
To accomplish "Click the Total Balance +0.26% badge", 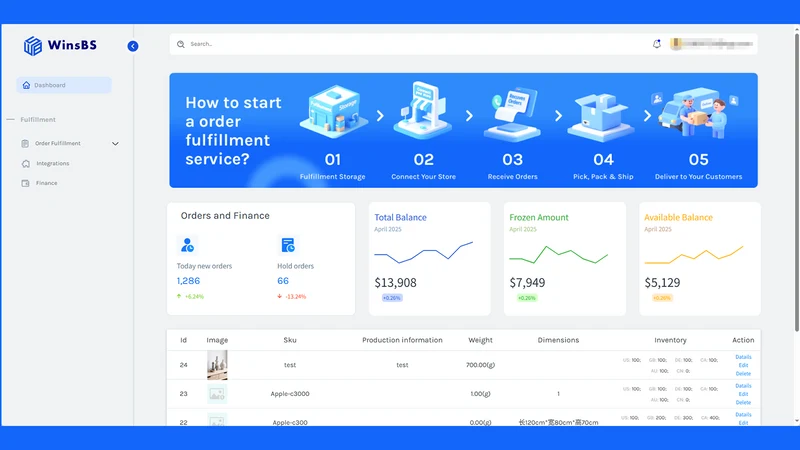I will [392, 298].
